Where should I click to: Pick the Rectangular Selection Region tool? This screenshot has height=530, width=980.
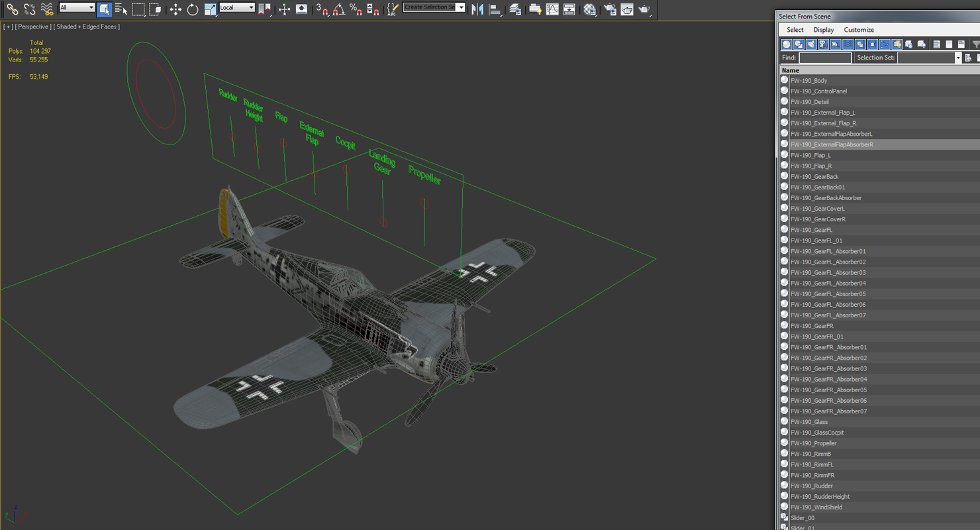pyautogui.click(x=138, y=9)
